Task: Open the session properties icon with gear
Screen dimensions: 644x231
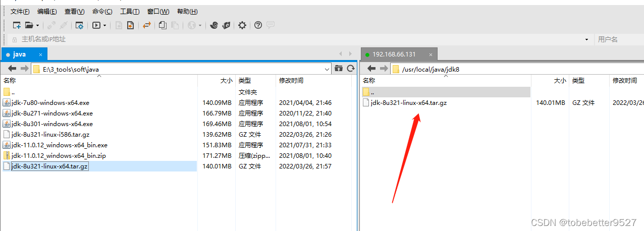Action: pyautogui.click(x=79, y=25)
